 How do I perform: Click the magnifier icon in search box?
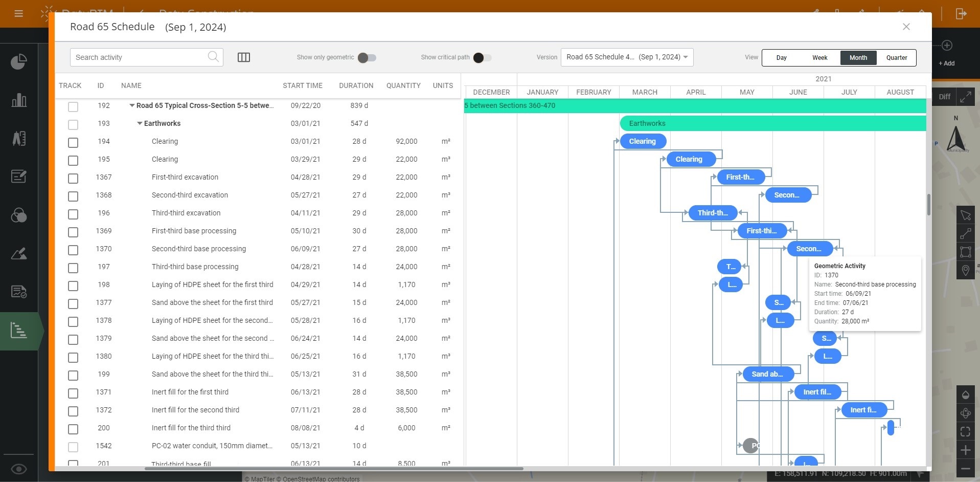click(213, 57)
